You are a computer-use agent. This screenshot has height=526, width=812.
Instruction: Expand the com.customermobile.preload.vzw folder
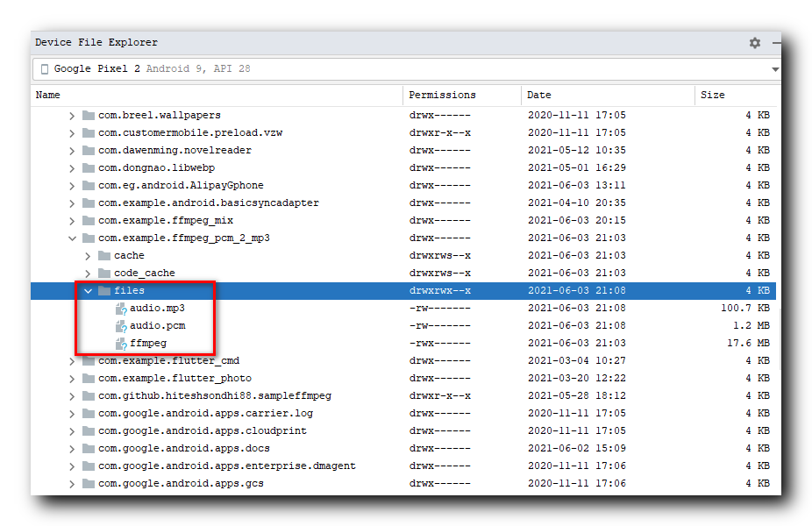72,133
